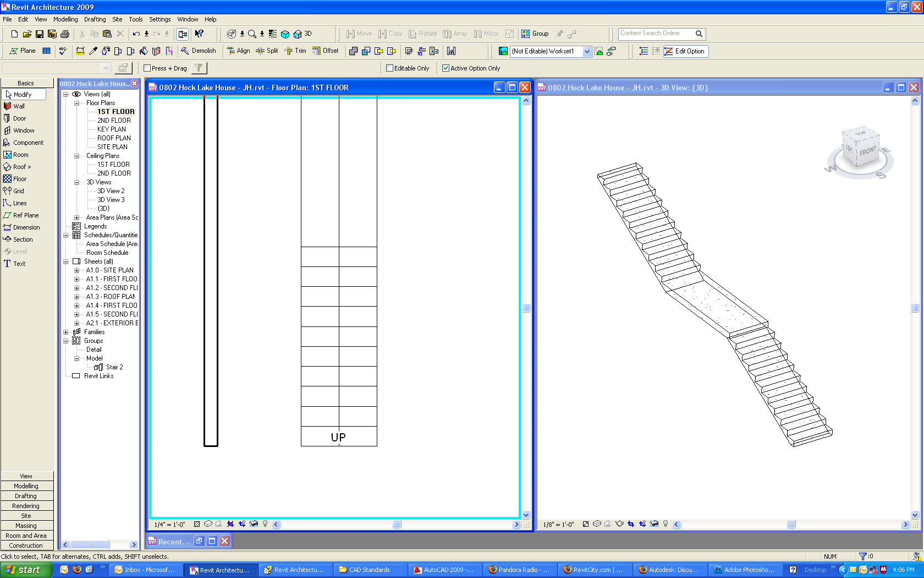Screen dimensions: 924x578
Task: Expand the Families tree node
Action: coord(66,332)
